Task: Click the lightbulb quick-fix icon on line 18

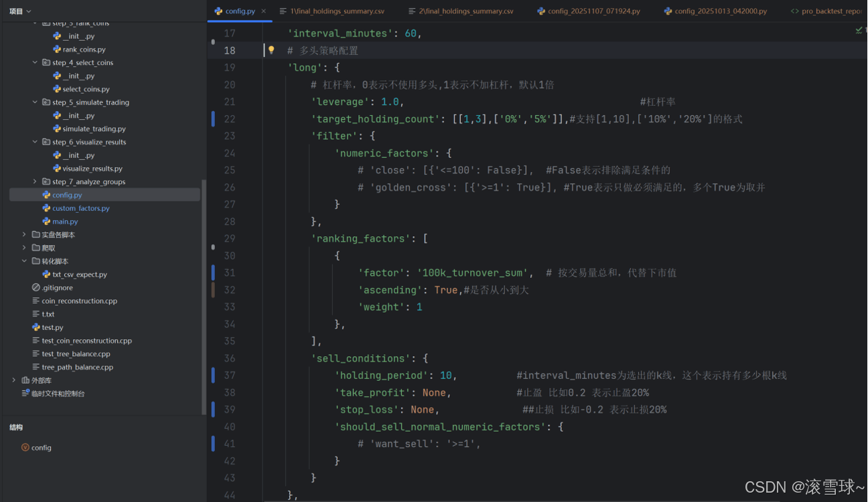Action: coord(271,50)
